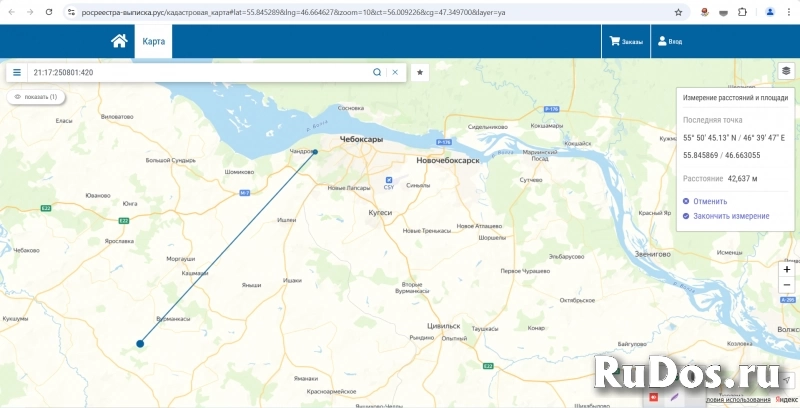Reload the page
Image resolution: width=800 pixels, height=408 pixels.
click(x=49, y=12)
